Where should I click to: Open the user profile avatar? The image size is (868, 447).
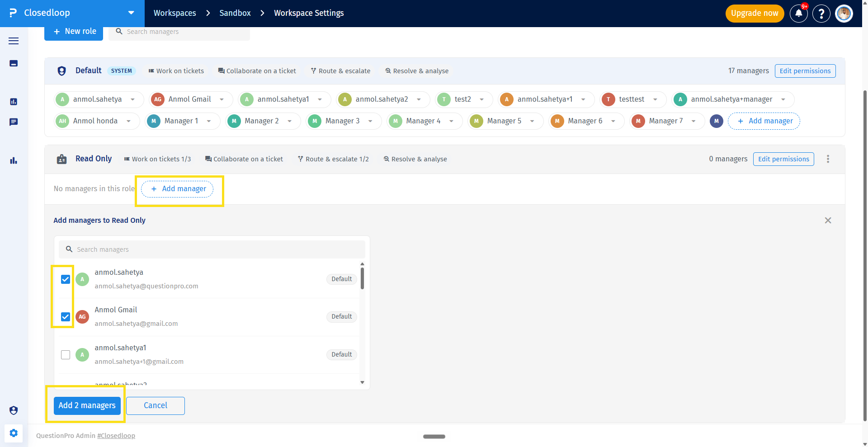click(844, 13)
